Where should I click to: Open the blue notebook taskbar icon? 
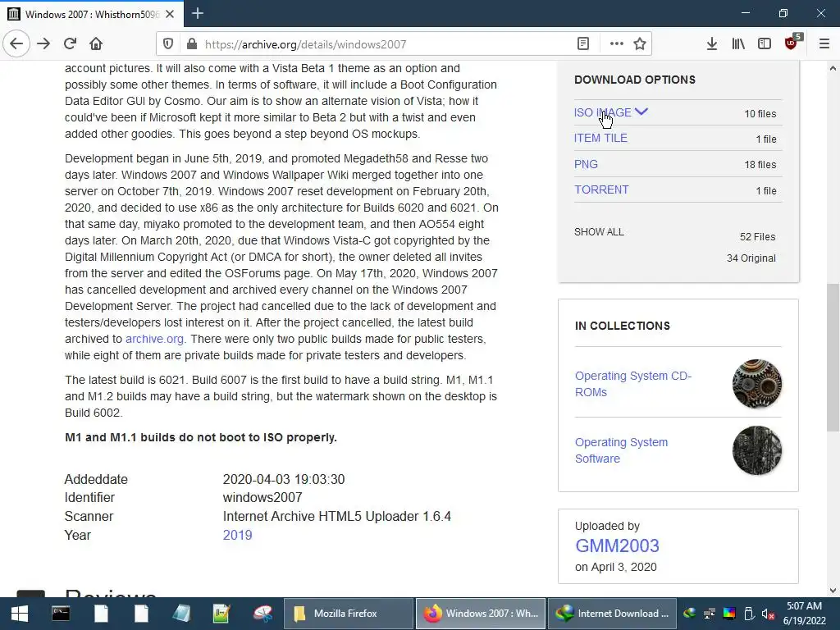coord(181,614)
